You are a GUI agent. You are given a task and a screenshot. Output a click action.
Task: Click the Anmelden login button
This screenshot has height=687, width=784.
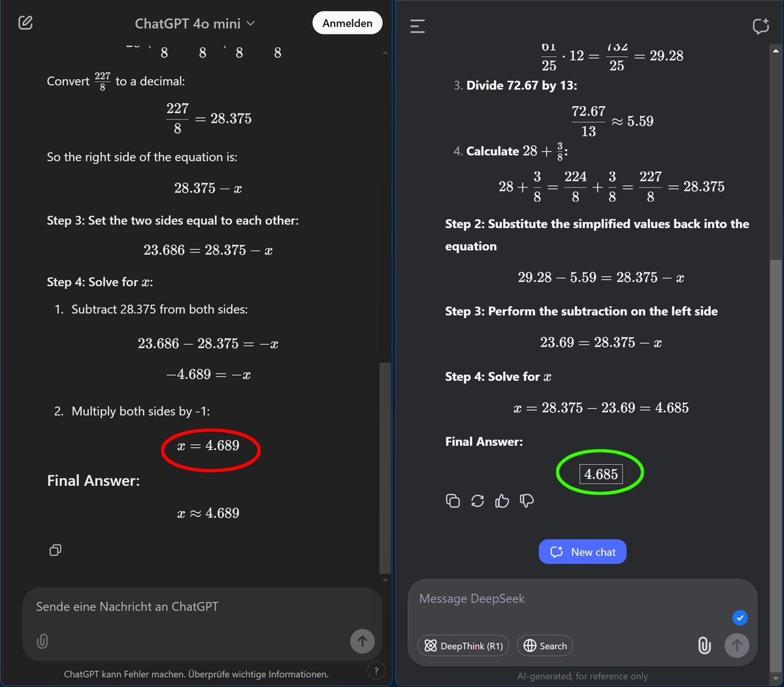[x=348, y=23]
